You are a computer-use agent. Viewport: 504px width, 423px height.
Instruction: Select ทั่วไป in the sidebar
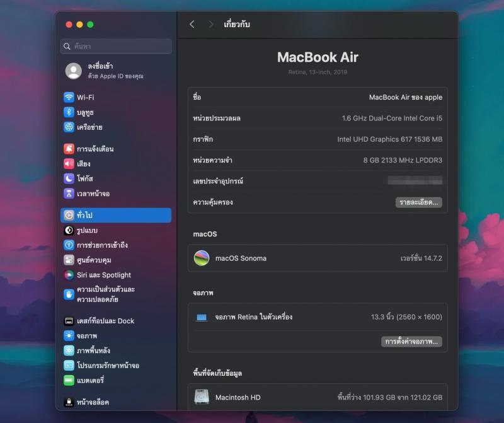tap(116, 215)
